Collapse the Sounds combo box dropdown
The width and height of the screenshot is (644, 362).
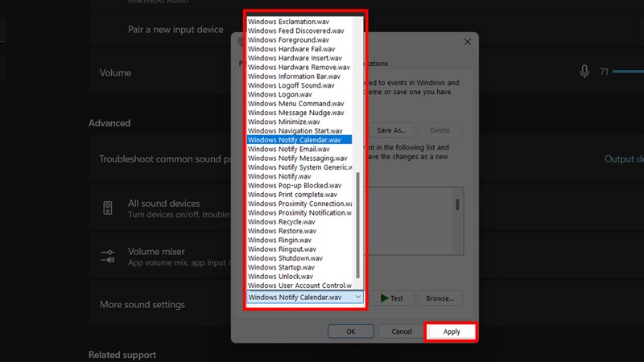click(357, 297)
